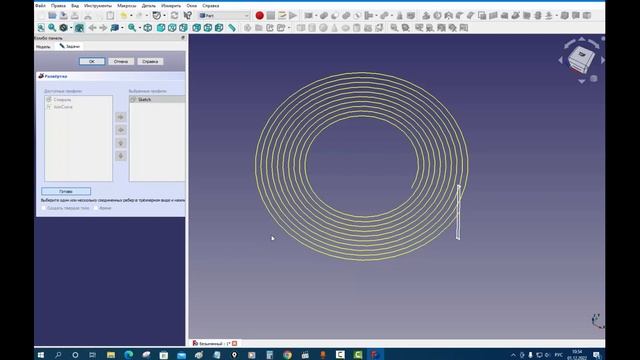The width and height of the screenshot is (640, 360).
Task: Go to previous view with back arrow
Action: (92, 28)
